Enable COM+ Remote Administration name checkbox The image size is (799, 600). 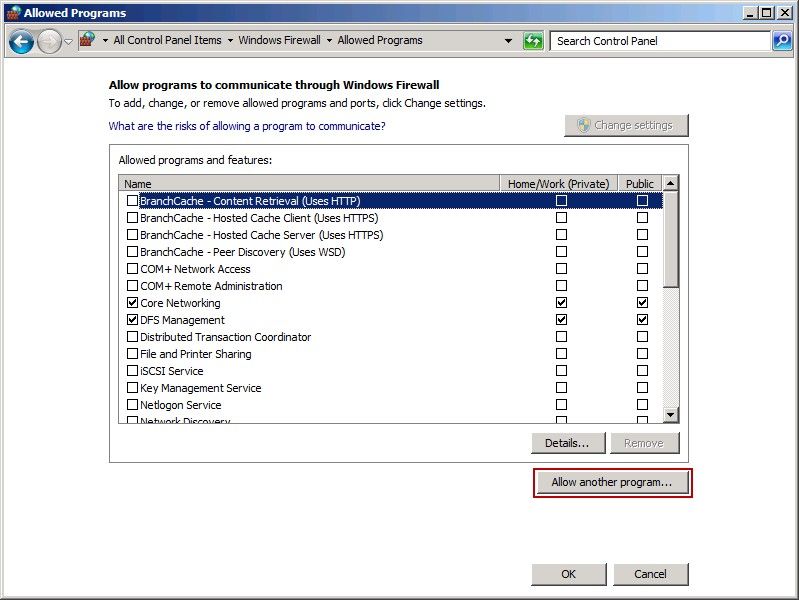(x=132, y=285)
